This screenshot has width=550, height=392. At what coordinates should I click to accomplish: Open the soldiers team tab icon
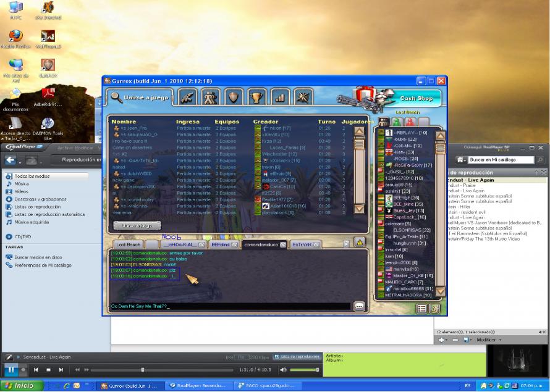[211, 97]
